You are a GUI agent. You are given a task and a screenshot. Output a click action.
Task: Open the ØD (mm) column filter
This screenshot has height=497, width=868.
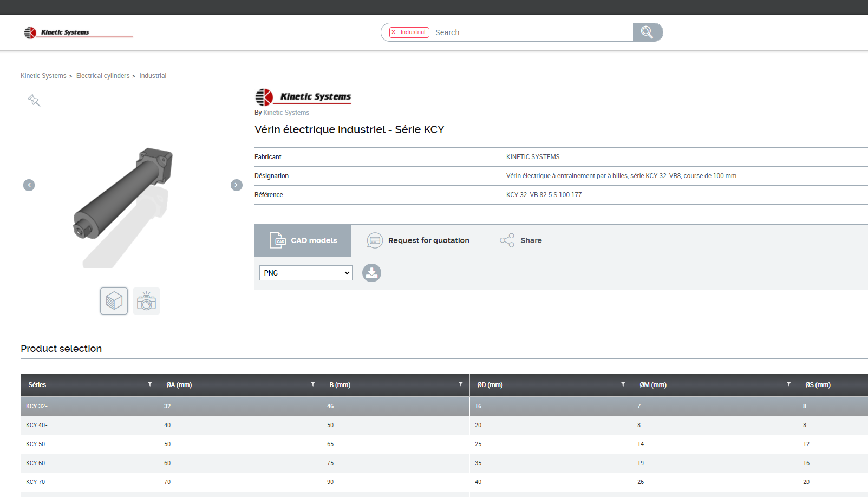[623, 384]
